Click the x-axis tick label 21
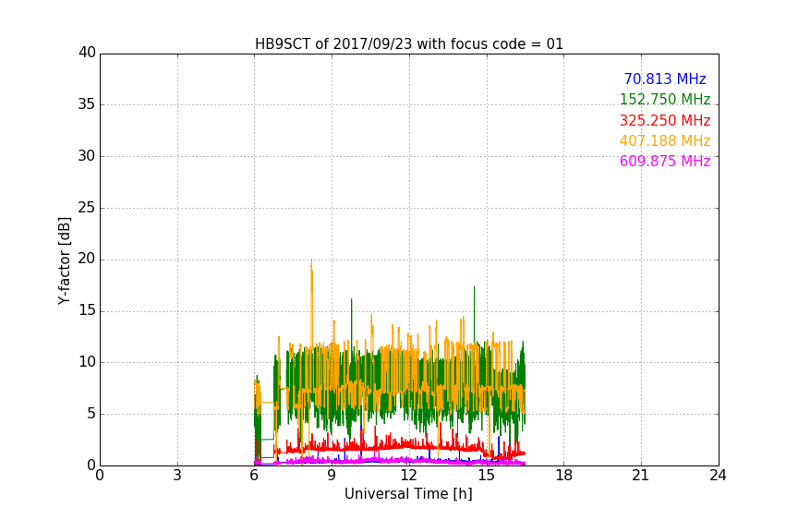The image size is (798, 532). (641, 476)
